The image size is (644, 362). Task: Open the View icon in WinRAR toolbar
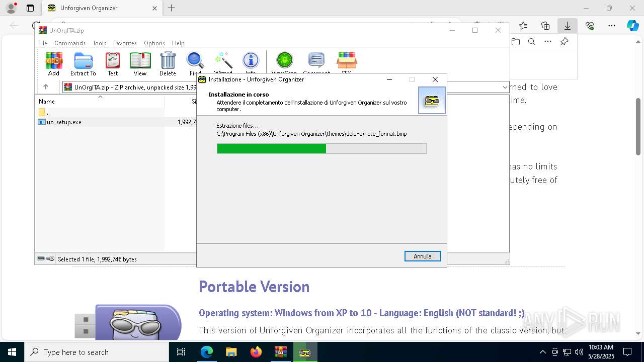pos(140,64)
